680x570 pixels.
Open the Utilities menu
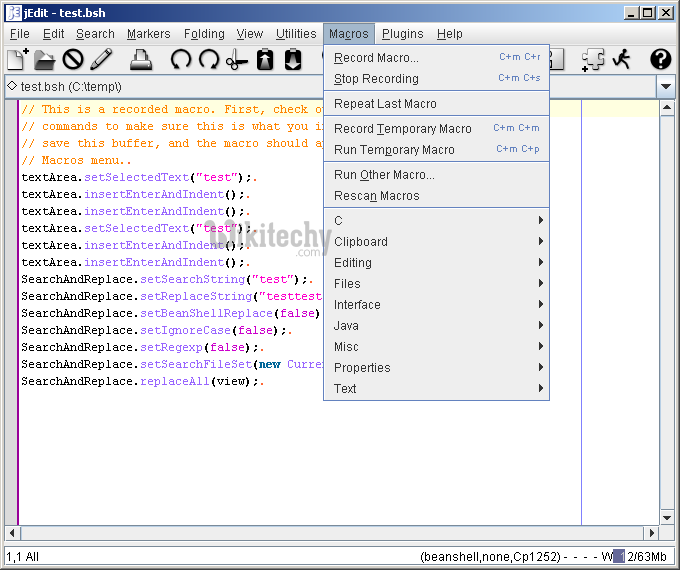(296, 34)
